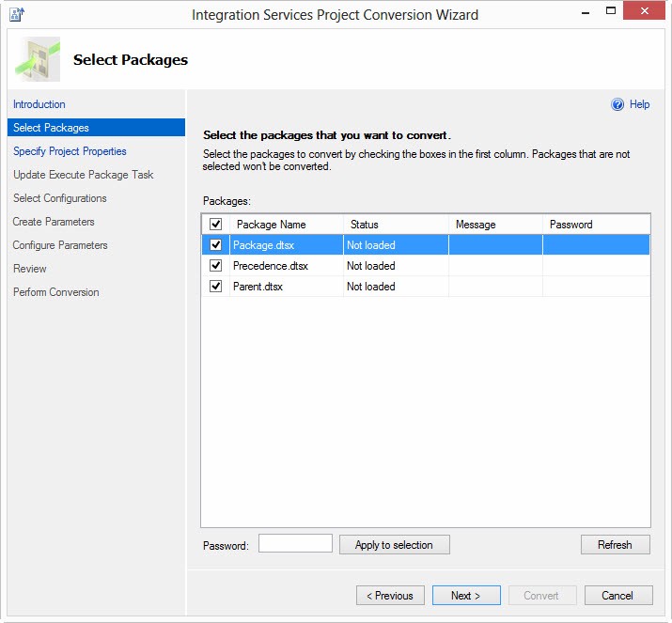Minimize the wizard window
The height and width of the screenshot is (623, 672).
[586, 11]
